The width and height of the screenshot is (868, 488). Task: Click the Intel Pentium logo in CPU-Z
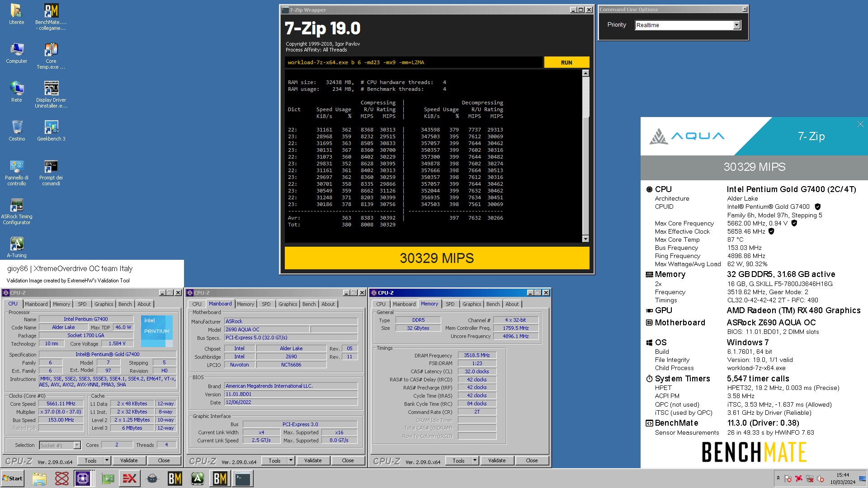156,331
